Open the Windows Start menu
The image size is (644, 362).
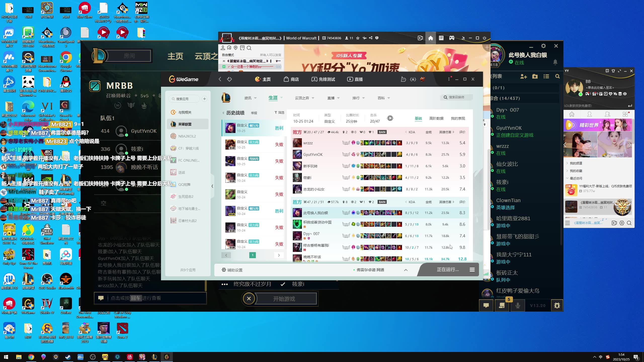6,357
